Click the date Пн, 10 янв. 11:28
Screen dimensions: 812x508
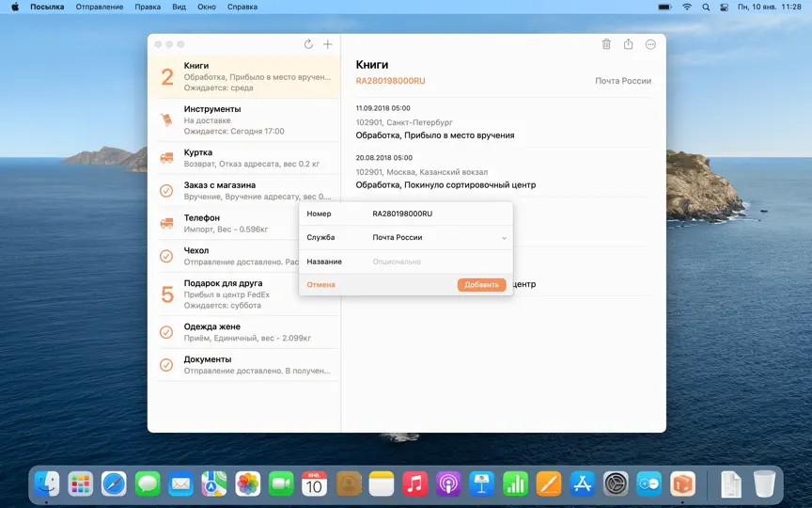coord(770,8)
